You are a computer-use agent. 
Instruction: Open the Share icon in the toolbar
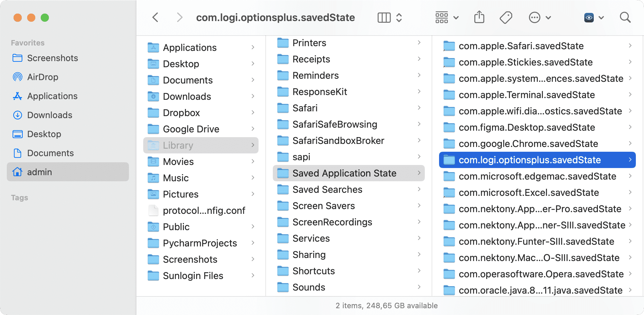point(479,17)
